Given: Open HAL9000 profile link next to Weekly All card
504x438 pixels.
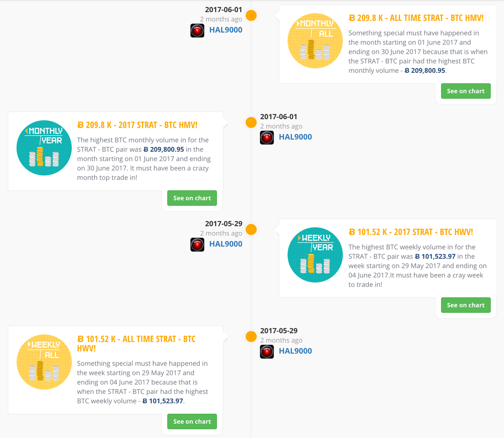Looking at the screenshot, I should tap(295, 351).
